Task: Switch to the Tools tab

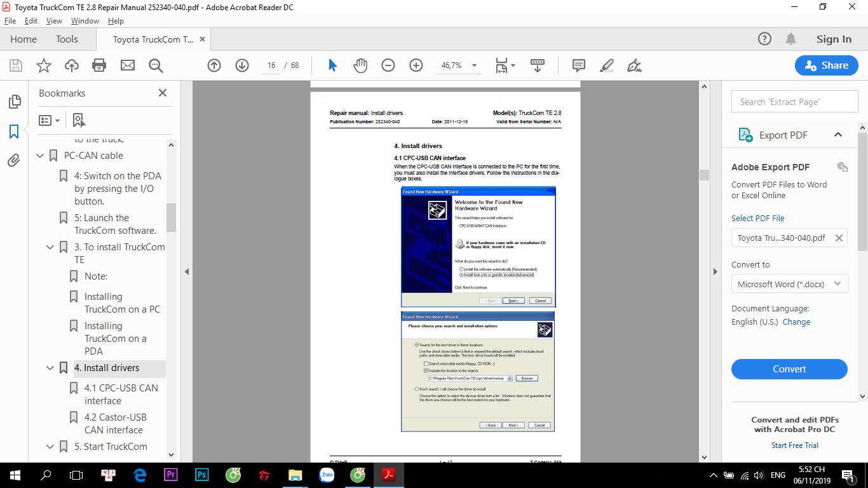Action: coord(67,39)
